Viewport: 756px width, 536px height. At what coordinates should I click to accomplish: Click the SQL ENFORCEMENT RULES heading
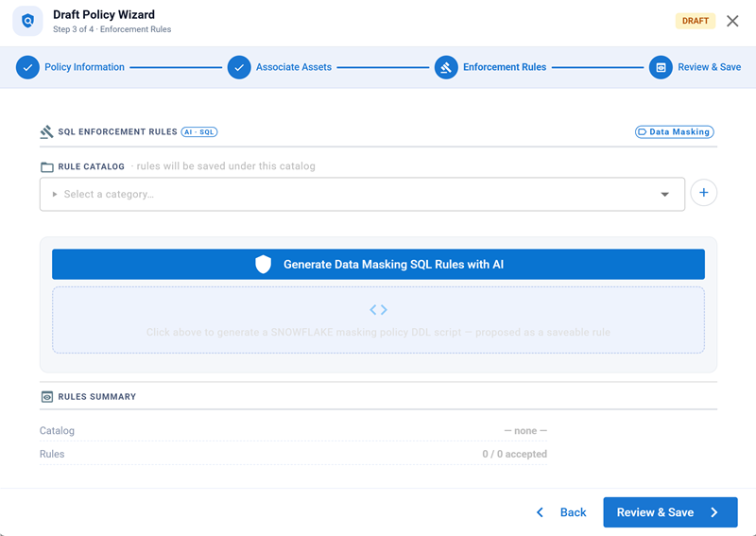point(117,131)
